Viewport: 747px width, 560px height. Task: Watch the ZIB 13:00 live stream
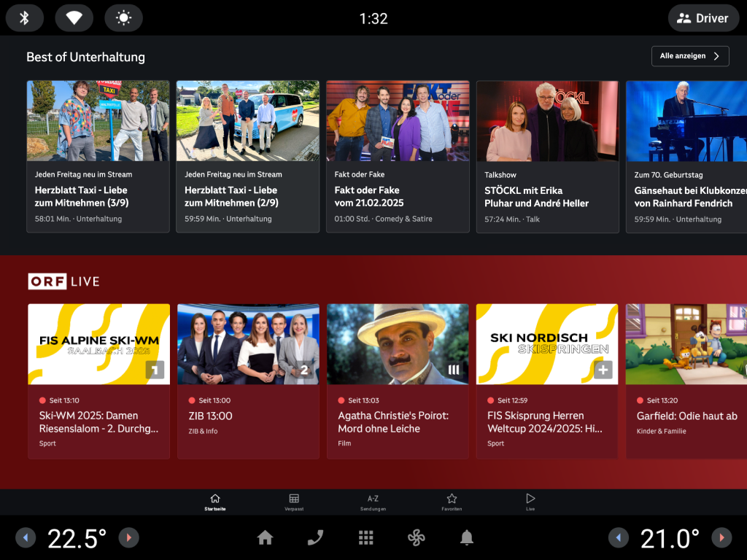[248, 381]
